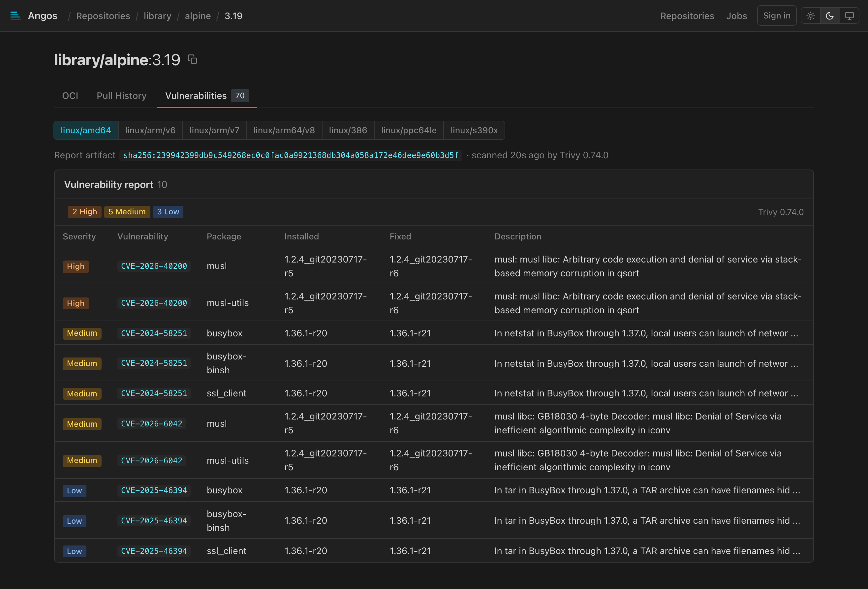Click the Sign in button
The width and height of the screenshot is (868, 589).
point(777,16)
